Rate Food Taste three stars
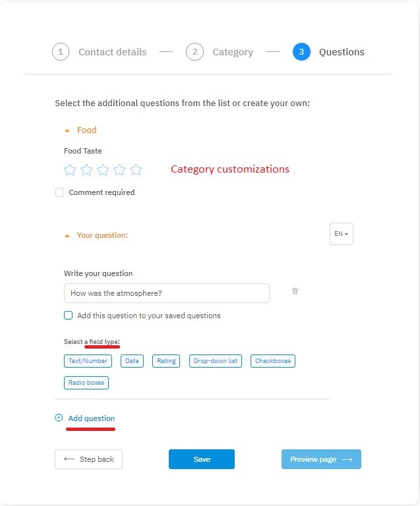420x506 pixels. [103, 170]
